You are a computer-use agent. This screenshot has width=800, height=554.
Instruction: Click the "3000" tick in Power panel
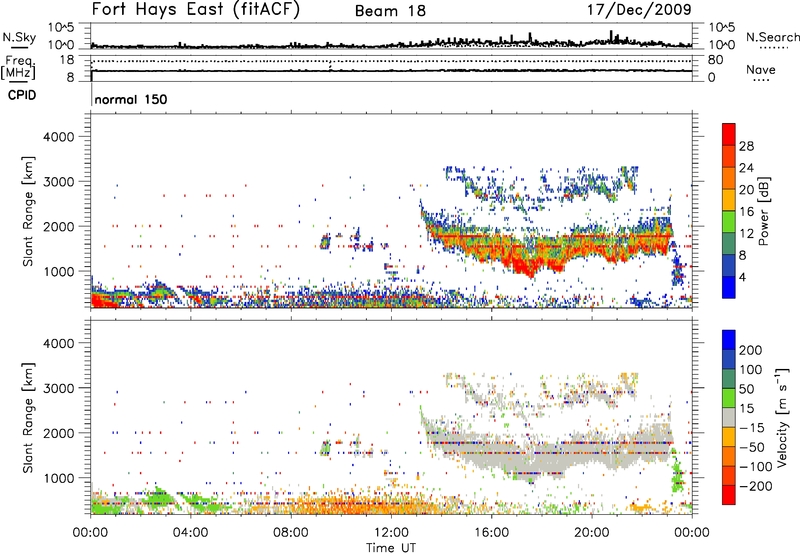[58, 182]
